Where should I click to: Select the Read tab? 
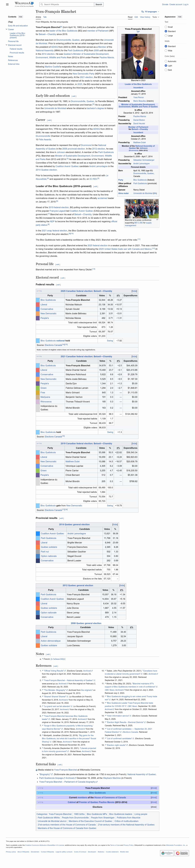pyautogui.click(x=130, y=17)
